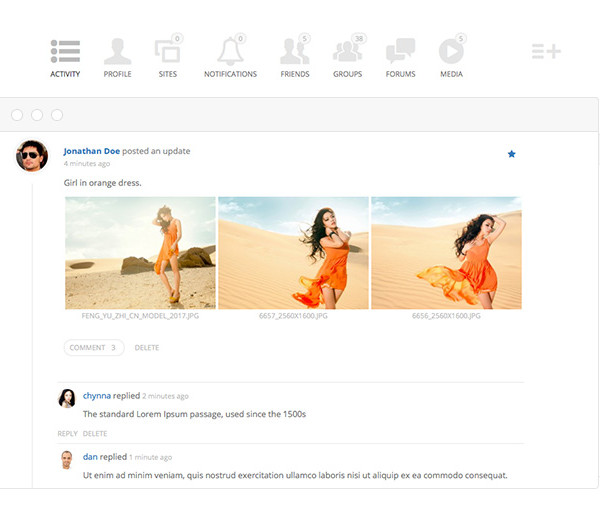Open the Friends icon
This screenshot has height=531, width=600.
click(x=294, y=51)
